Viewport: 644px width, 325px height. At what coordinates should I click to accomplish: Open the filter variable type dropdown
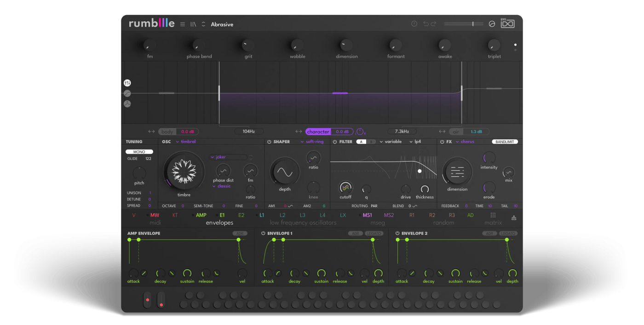point(391,142)
